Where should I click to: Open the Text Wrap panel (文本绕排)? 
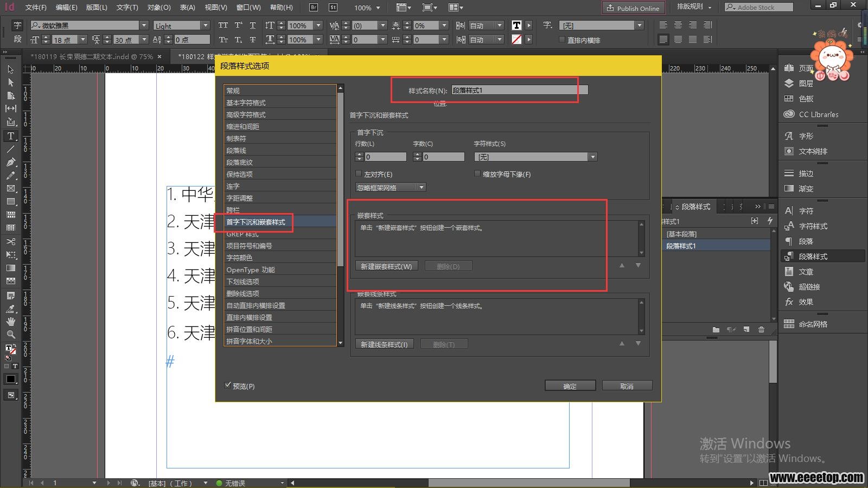point(806,151)
